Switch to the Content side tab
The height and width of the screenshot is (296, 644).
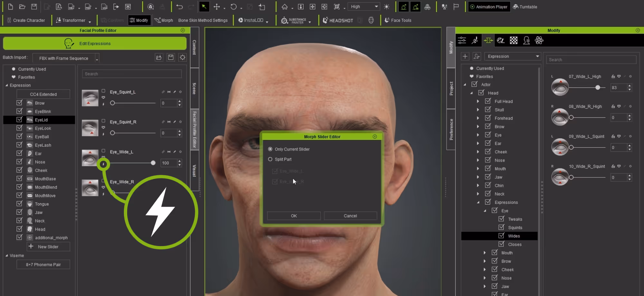click(x=194, y=47)
